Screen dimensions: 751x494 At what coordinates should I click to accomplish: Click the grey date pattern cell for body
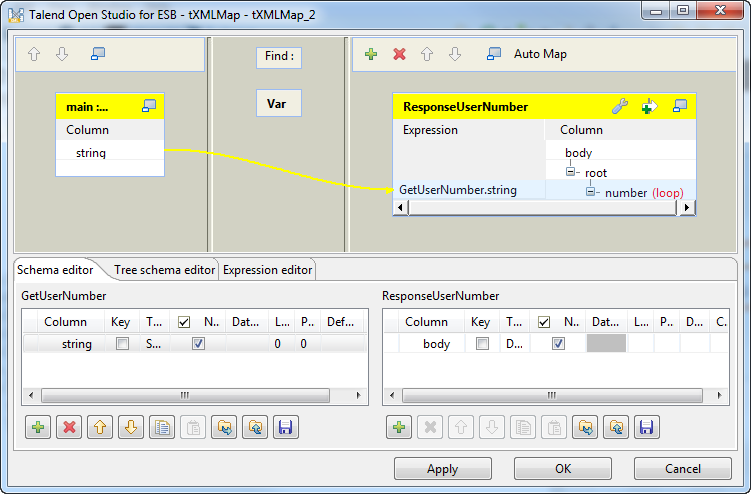pos(606,344)
